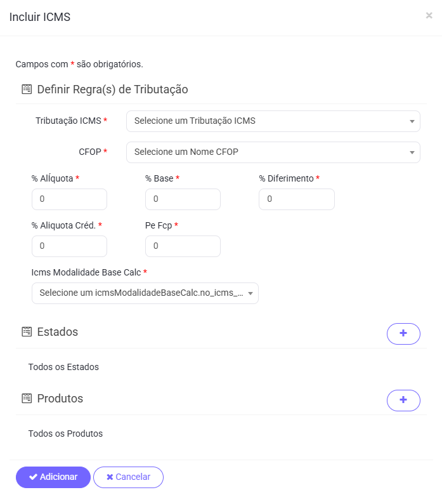Select the % Aliquota Créd. field
This screenshot has height=504, width=442.
point(69,246)
